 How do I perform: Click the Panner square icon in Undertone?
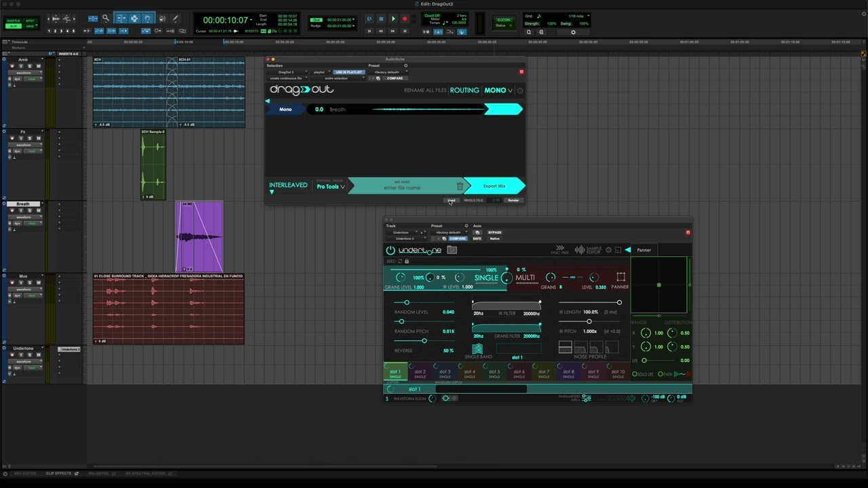620,277
